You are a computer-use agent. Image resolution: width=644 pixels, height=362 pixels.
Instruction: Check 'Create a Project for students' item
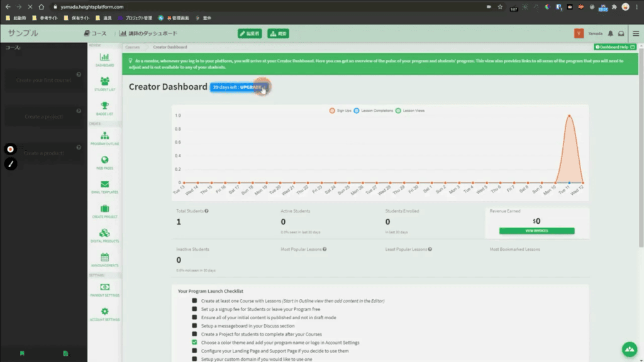(x=194, y=334)
